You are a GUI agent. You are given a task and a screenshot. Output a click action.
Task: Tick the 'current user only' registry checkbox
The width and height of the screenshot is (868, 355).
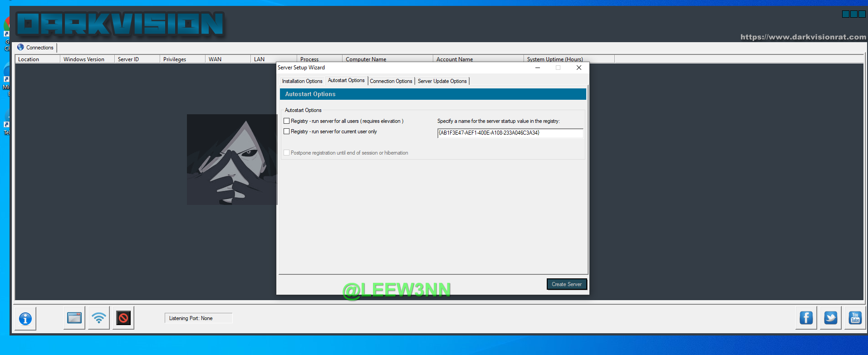(x=286, y=131)
